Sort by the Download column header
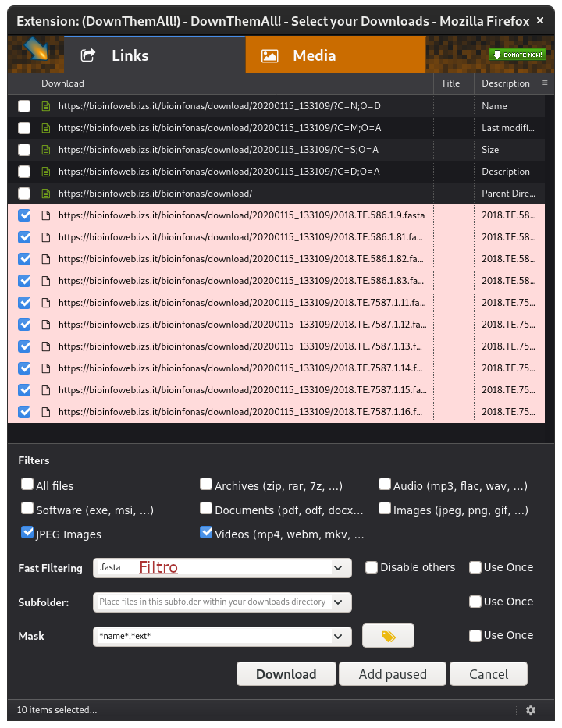This screenshot has height=728, width=562. click(x=62, y=83)
